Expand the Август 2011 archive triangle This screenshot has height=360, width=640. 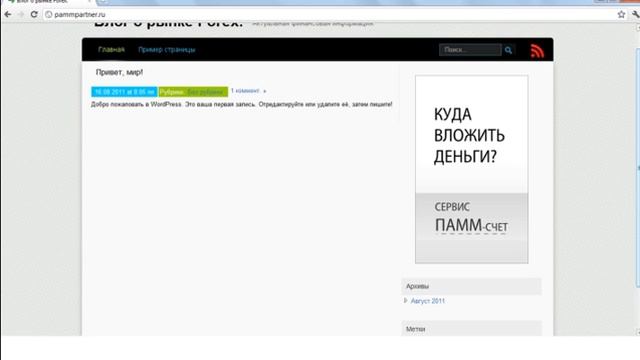tap(405, 300)
